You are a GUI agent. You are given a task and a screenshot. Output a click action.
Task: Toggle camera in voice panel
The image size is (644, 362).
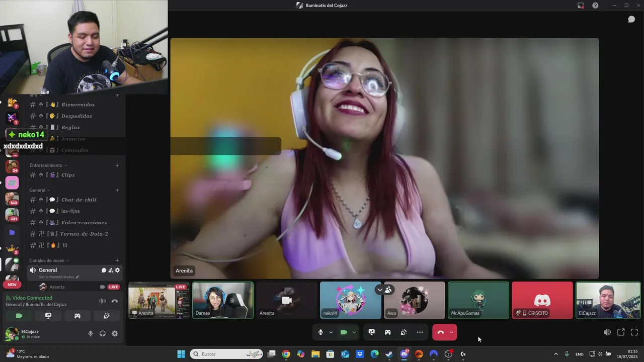[19, 316]
